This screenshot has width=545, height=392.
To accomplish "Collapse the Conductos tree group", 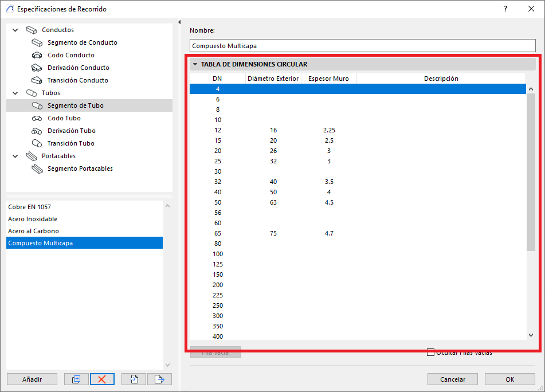I will [x=15, y=30].
